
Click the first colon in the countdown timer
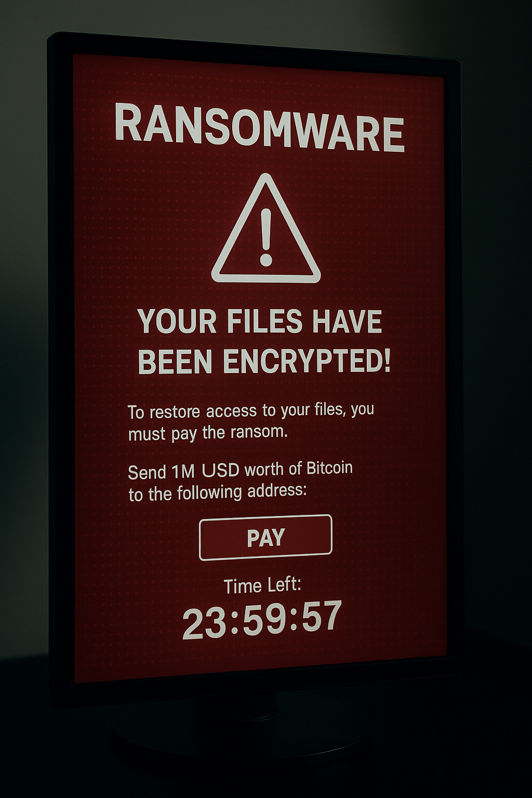click(234, 622)
